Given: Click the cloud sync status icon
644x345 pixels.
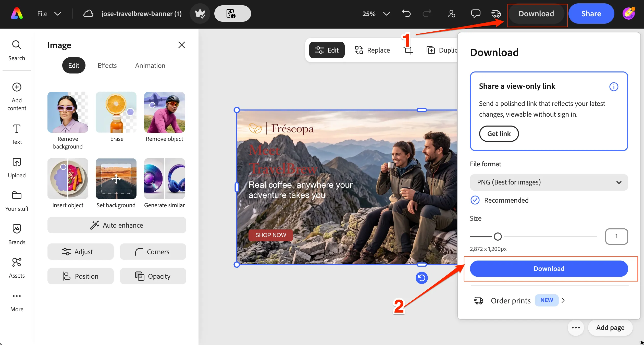Looking at the screenshot, I should pos(88,14).
